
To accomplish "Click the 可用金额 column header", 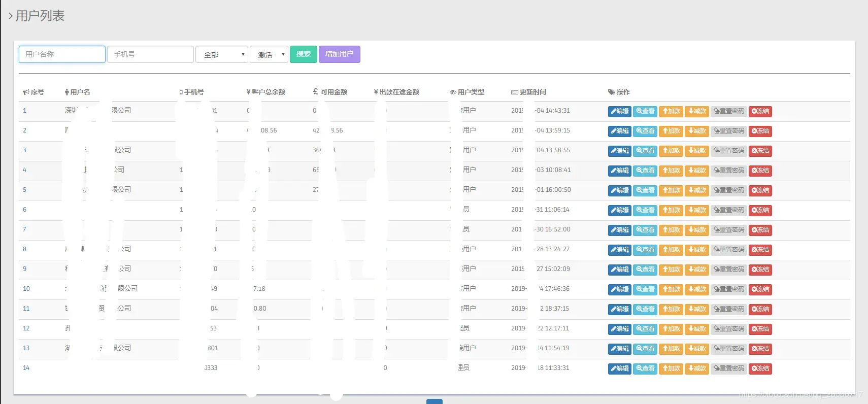I will point(330,92).
